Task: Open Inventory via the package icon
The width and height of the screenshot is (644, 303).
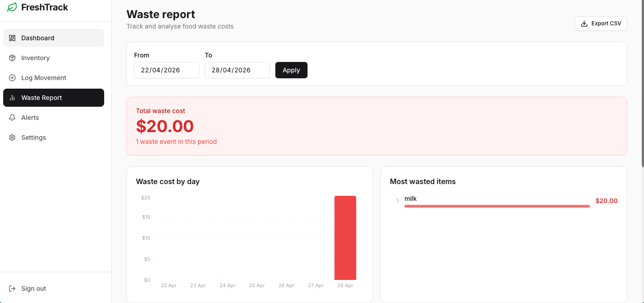Action: [12, 58]
